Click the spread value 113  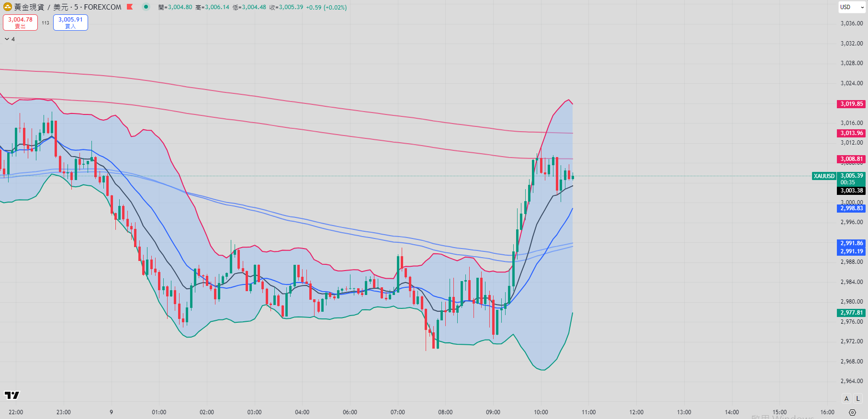[x=45, y=23]
